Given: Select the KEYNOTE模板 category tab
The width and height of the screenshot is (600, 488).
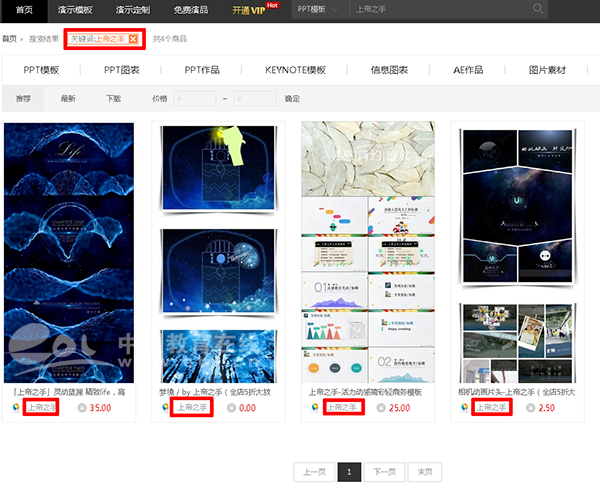Looking at the screenshot, I should click(x=296, y=70).
